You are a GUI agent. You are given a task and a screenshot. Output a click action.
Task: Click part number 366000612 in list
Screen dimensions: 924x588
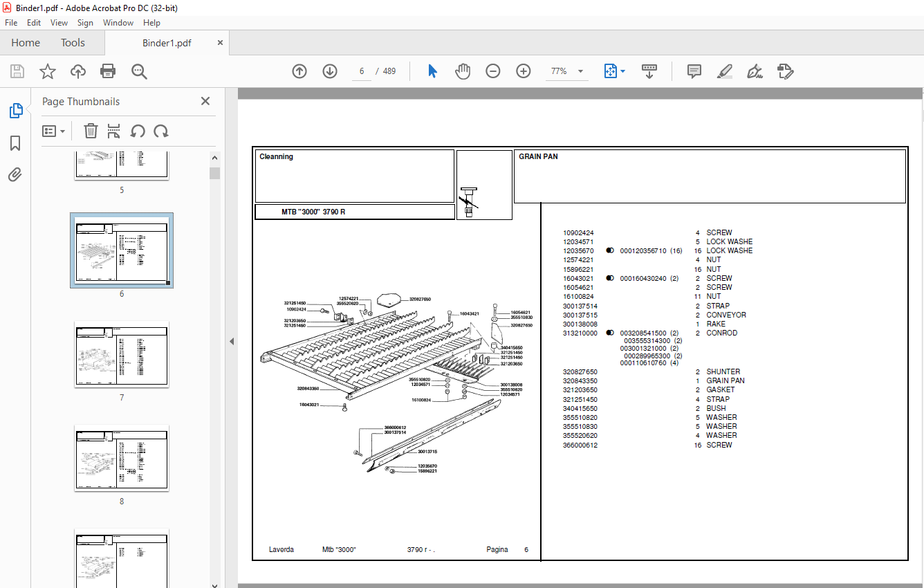pyautogui.click(x=580, y=445)
